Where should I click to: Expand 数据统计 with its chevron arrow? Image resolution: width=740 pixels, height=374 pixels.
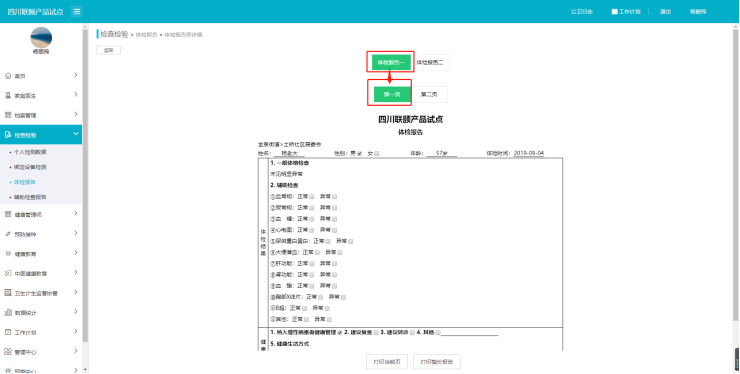click(76, 312)
